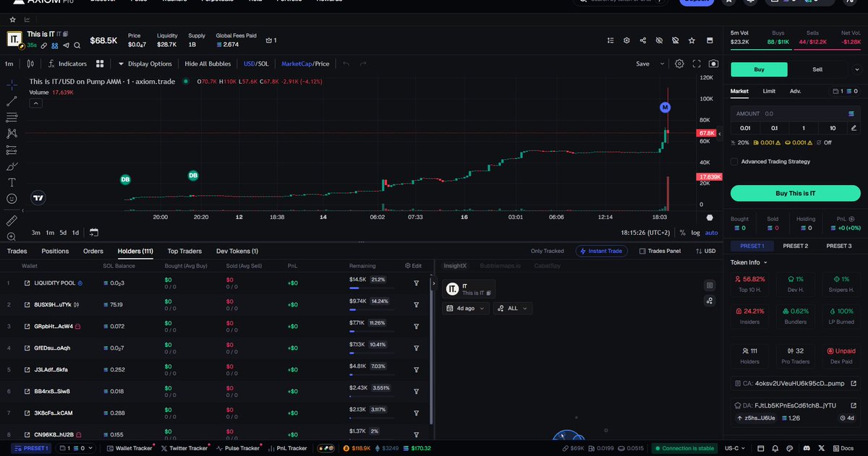This screenshot has height=456, width=868.
Task: Click the TradingView logo on chart
Action: [38, 197]
